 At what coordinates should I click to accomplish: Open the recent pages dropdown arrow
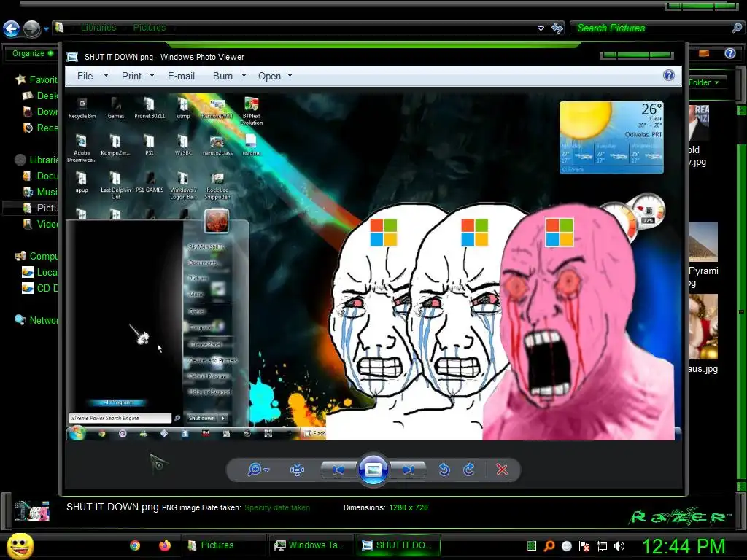pyautogui.click(x=46, y=29)
